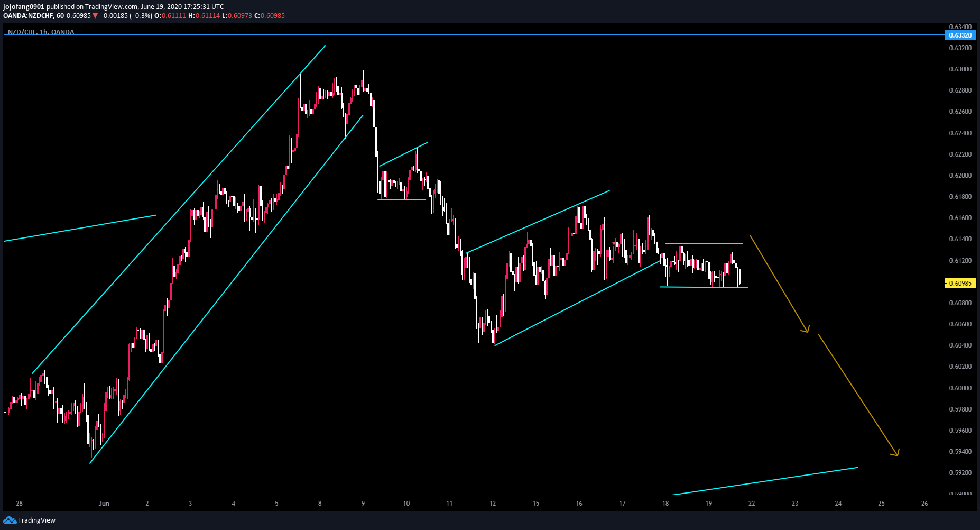Click the 0.59200 price axis label

point(960,473)
